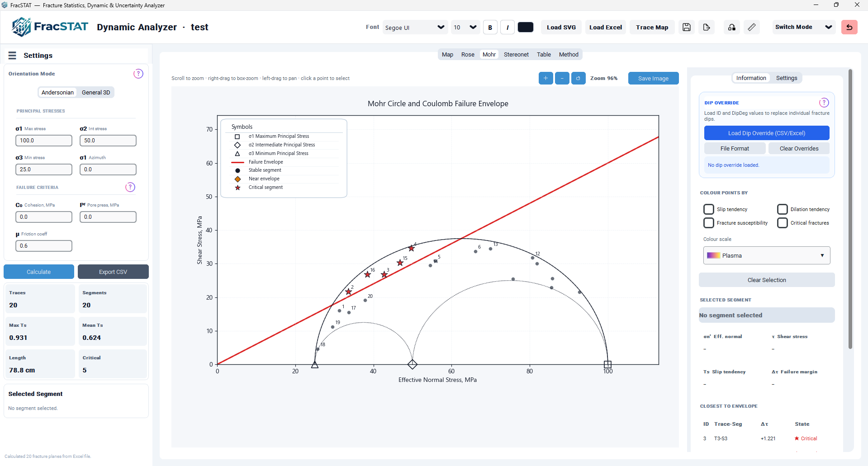Enable Slip tendency colouring
Image resolution: width=868 pixels, height=466 pixels.
pyautogui.click(x=708, y=209)
